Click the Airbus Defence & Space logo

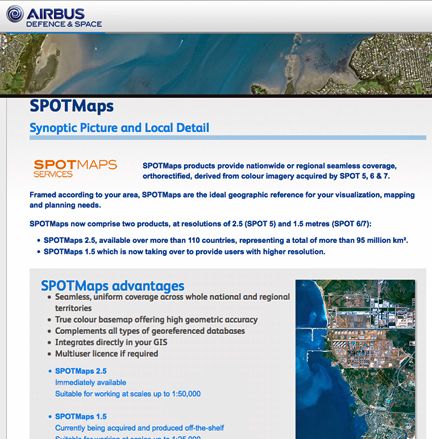54,17
